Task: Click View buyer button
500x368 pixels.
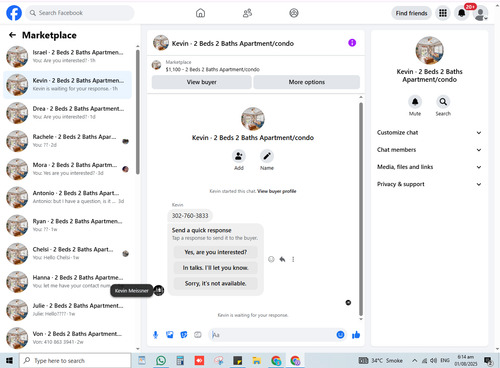Action: [202, 82]
